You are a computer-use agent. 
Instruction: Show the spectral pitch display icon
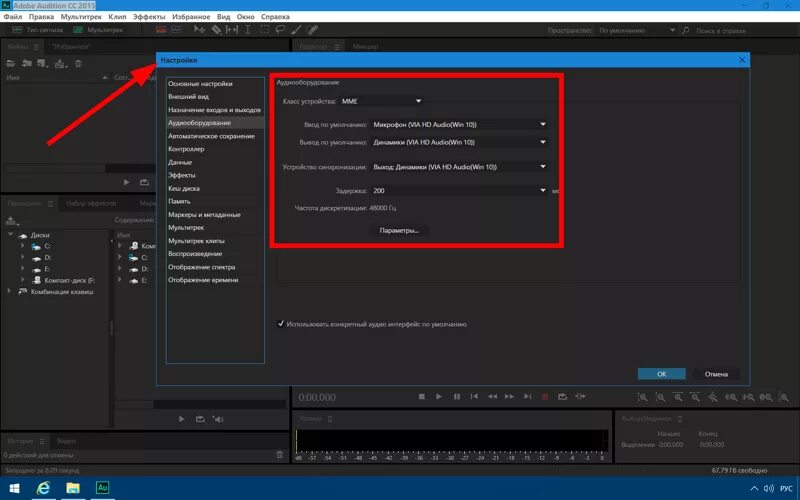[x=176, y=30]
